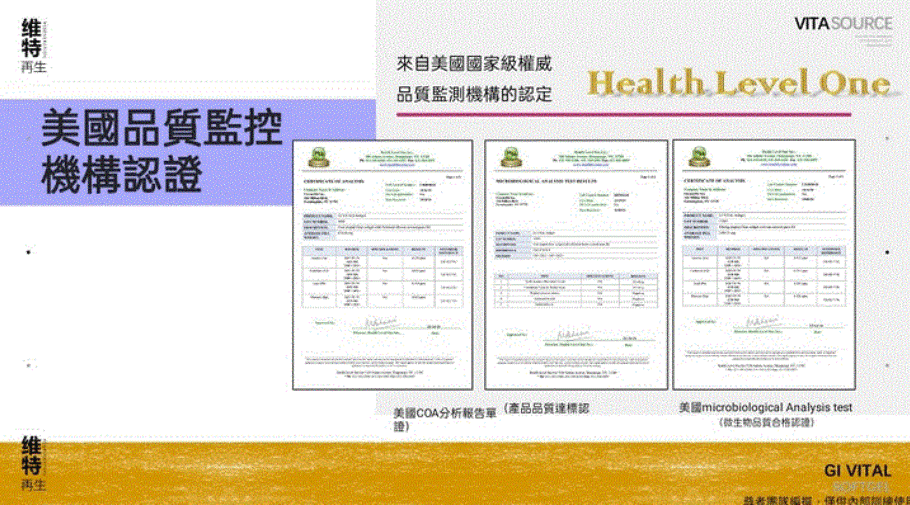Click the 维特再生 logo on the gold band
This screenshot has width=910, height=505.
point(33,463)
